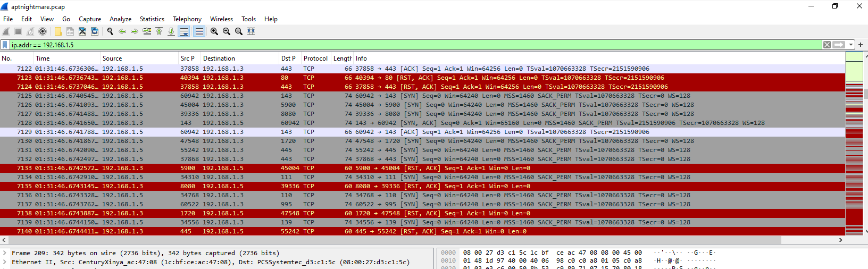Toggle auto-scroll during live capture
Viewport: 868px width, 269px height.
[x=184, y=31]
